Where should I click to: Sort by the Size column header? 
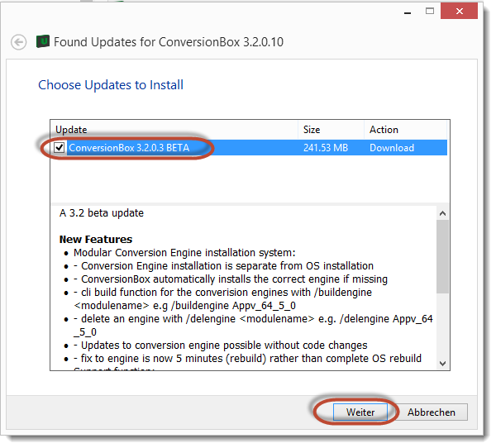tap(331, 130)
